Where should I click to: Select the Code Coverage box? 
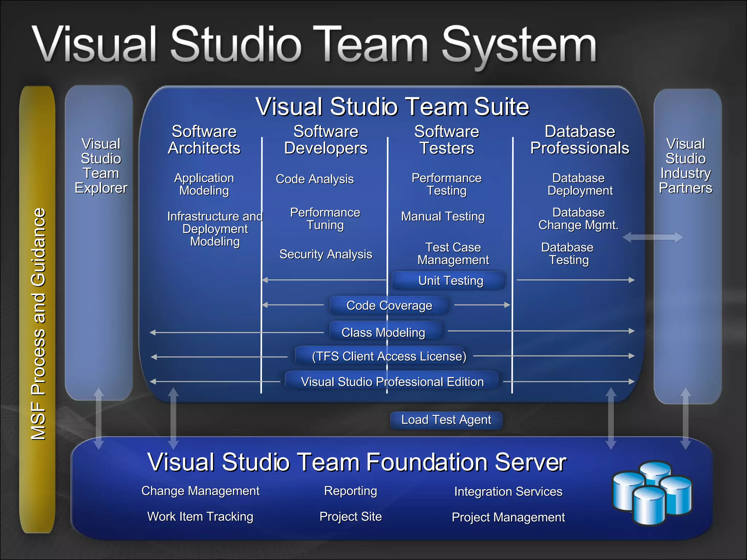389,305
